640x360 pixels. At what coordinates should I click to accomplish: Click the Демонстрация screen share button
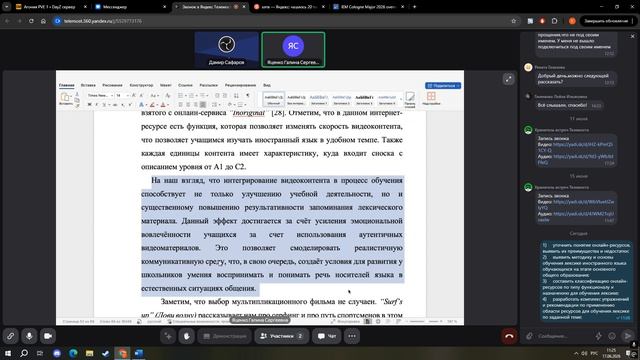click(224, 336)
